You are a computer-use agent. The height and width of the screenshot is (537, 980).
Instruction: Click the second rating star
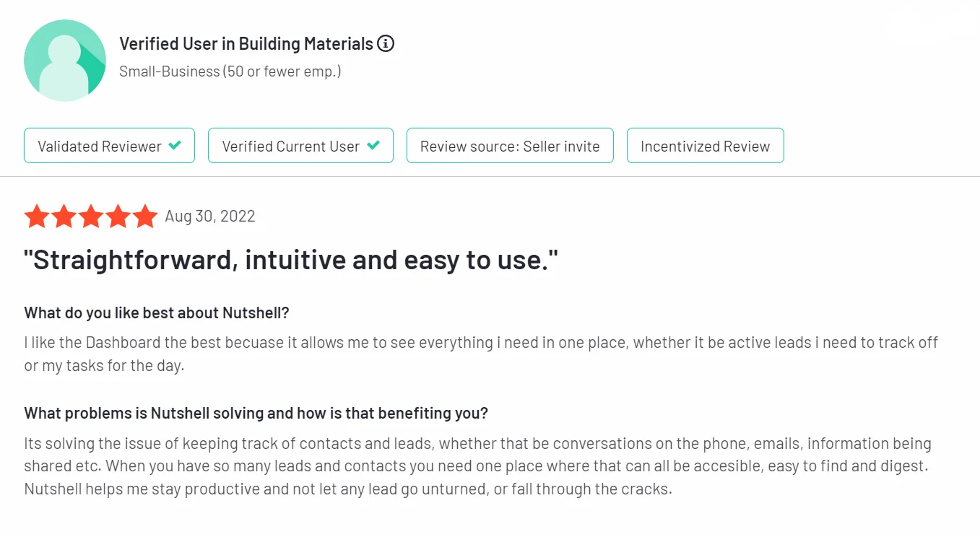[64, 217]
